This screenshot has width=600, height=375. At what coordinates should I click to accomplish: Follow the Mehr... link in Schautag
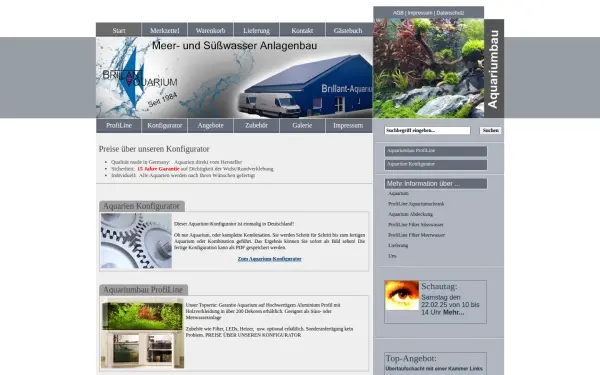[x=453, y=312]
